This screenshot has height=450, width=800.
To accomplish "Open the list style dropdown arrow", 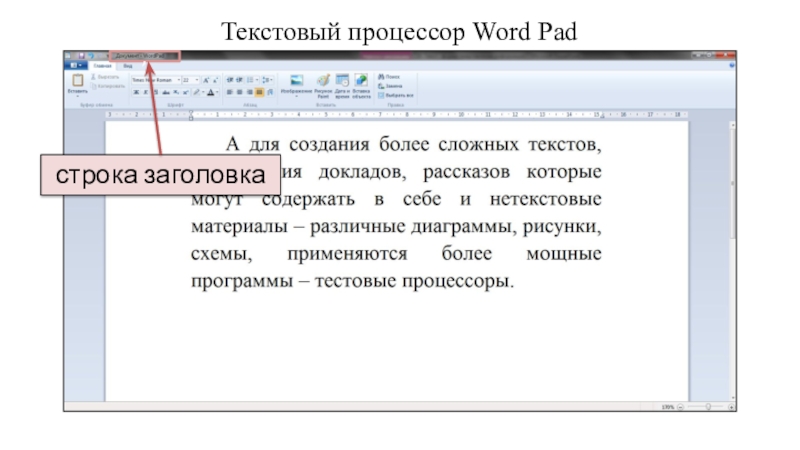I will pyautogui.click(x=257, y=80).
